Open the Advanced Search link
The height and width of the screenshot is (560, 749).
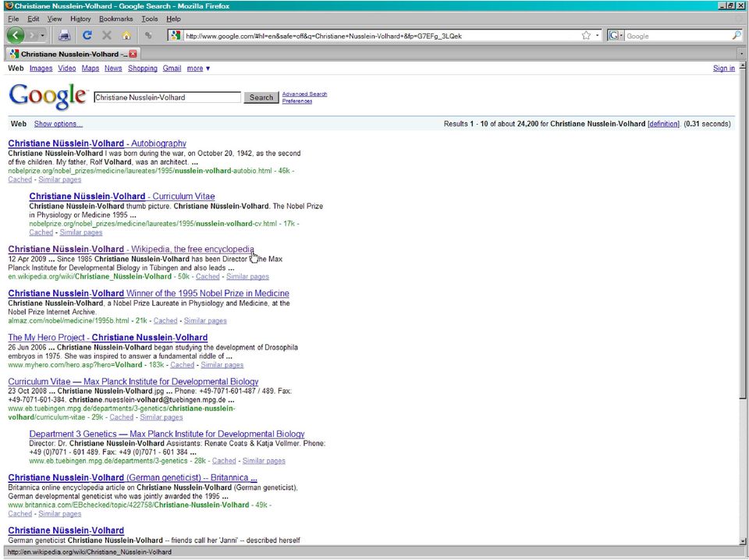[x=304, y=94]
